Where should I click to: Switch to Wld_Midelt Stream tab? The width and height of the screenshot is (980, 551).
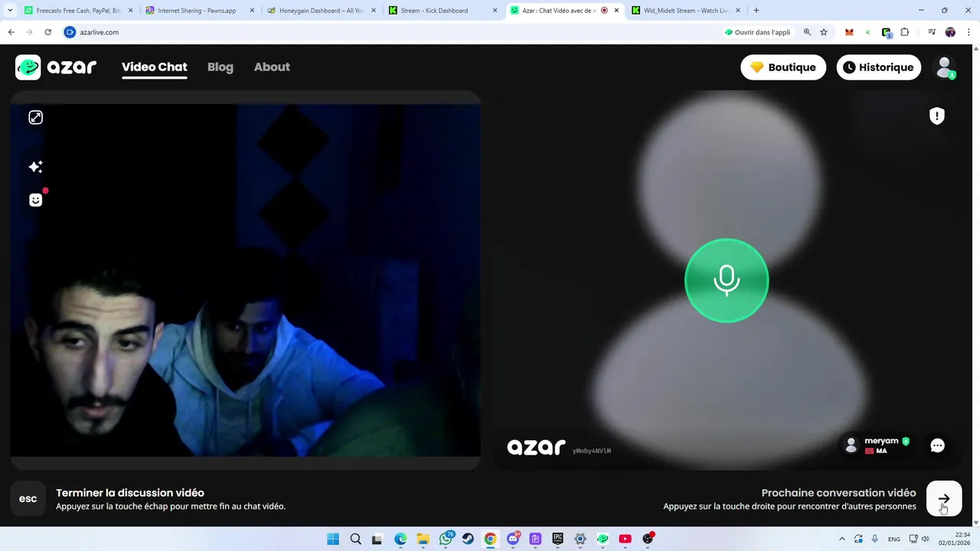685,11
